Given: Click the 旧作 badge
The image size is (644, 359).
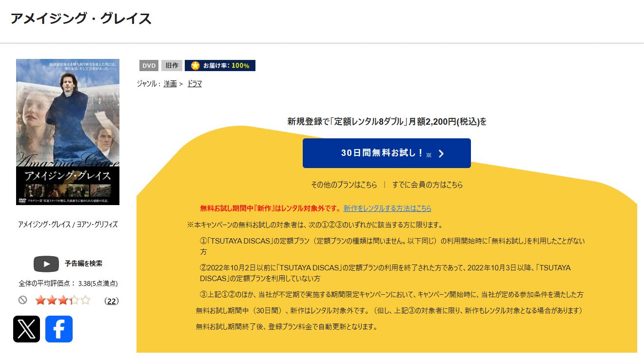Looking at the screenshot, I should [172, 66].
